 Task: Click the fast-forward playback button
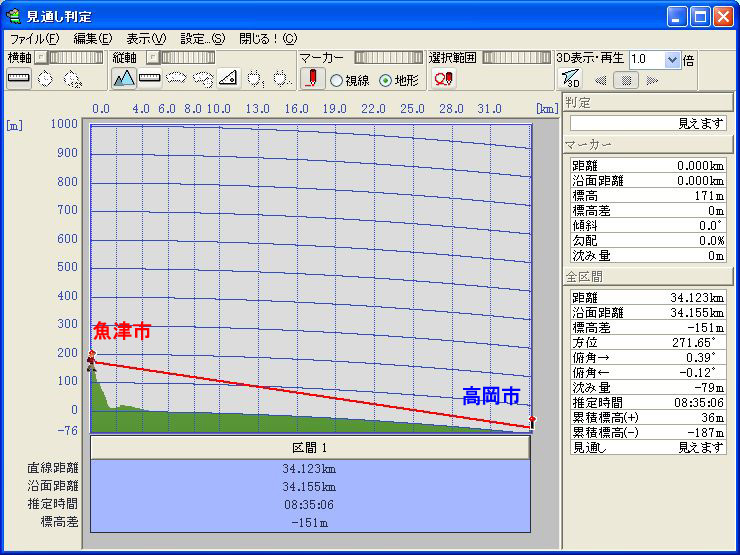652,80
